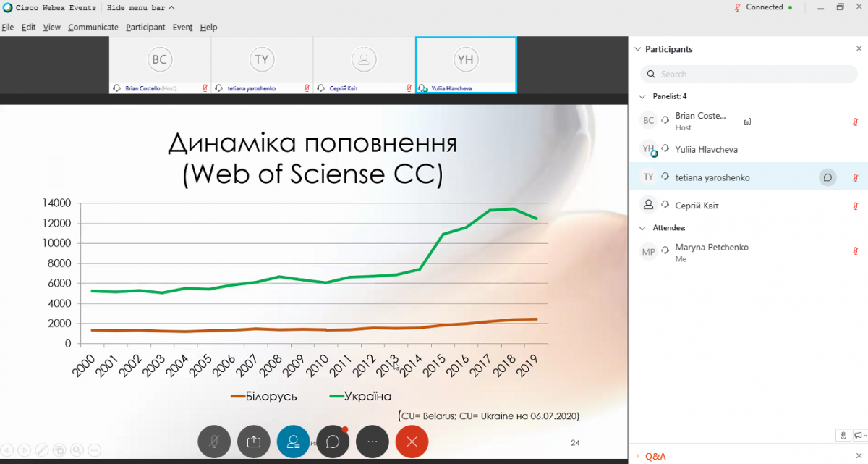This screenshot has height=464, width=868.
Task: Open chat with the speech bubble button
Action: tap(333, 442)
